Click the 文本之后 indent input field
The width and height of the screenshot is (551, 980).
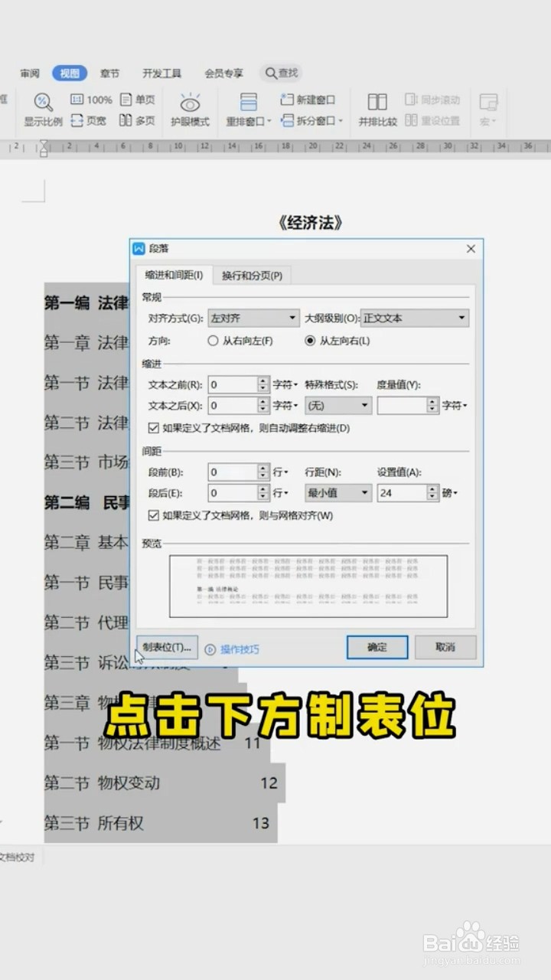[233, 405]
